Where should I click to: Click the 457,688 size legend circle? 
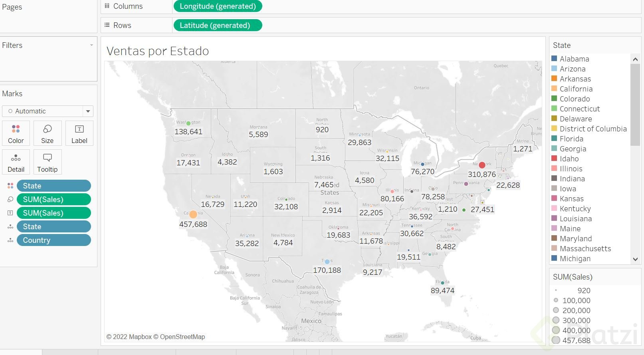pos(556,340)
